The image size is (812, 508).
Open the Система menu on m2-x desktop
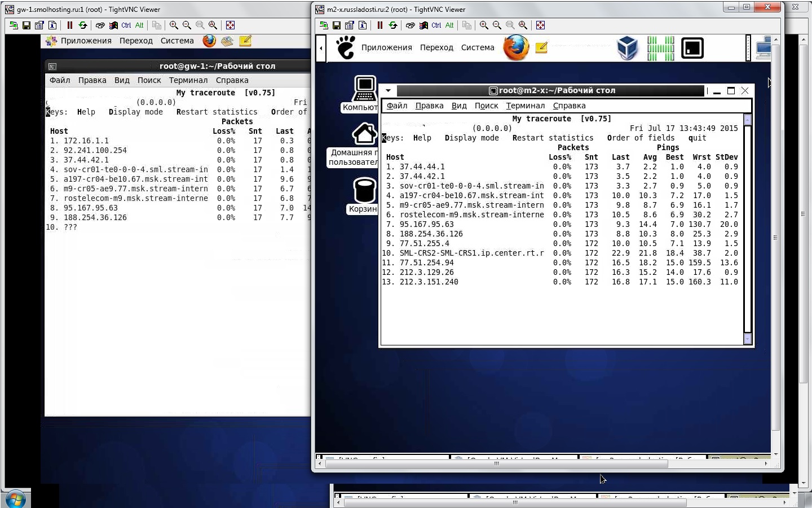478,47
